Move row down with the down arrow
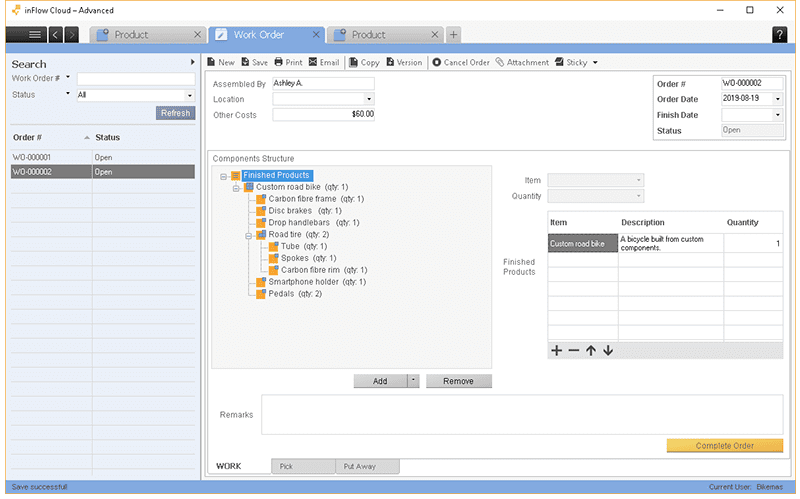Image resolution: width=800 pixels, height=499 pixels. coord(608,351)
